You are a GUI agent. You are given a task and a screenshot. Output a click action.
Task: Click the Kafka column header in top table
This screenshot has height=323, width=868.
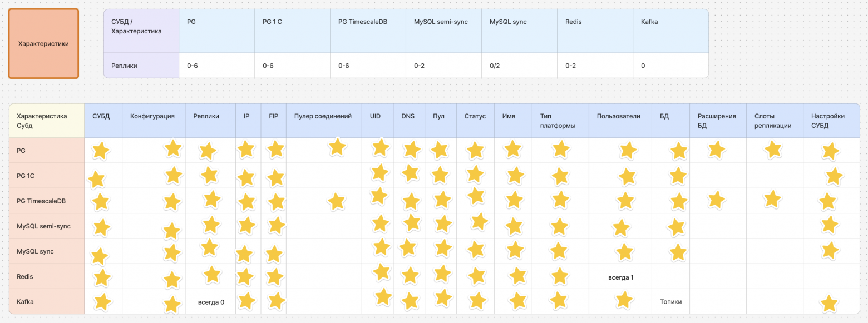[x=671, y=31]
